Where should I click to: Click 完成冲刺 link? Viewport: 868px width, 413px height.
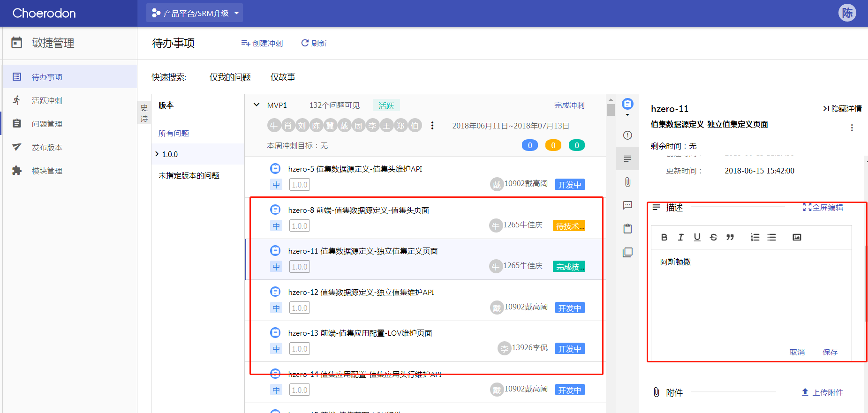click(569, 105)
